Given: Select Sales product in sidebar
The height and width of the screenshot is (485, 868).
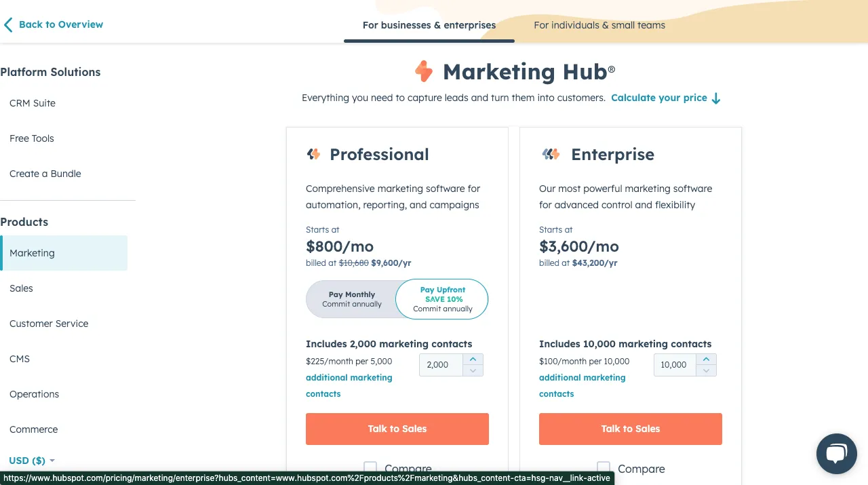Looking at the screenshot, I should (x=21, y=288).
